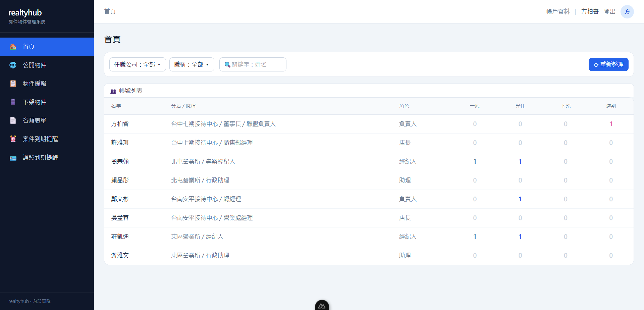Click the 帳號列表 section title

pyautogui.click(x=131, y=91)
